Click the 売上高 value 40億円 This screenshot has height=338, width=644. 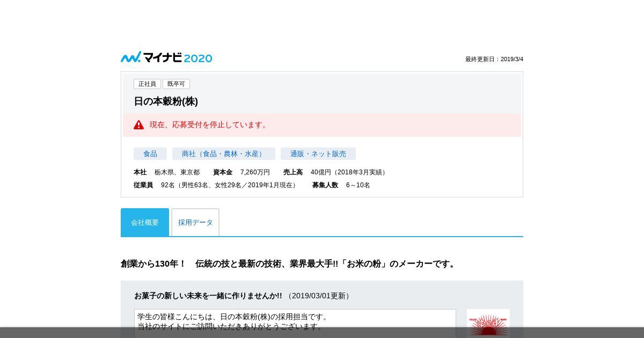pos(349,172)
